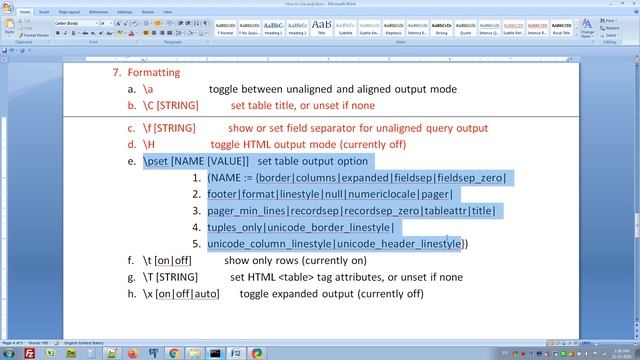Image resolution: width=640 pixels, height=360 pixels.
Task: Click the Decrease Indent icon
Action: click(x=180, y=23)
